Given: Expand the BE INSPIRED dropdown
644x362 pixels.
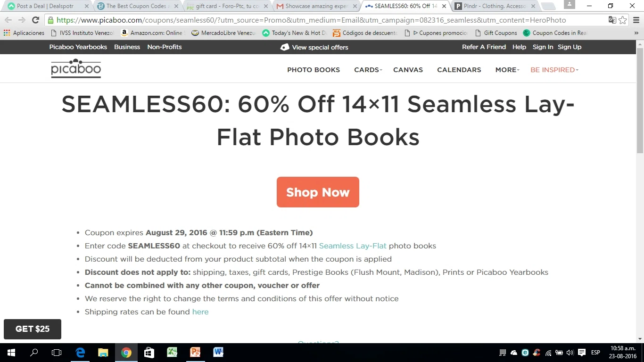Looking at the screenshot, I should tap(554, 70).
